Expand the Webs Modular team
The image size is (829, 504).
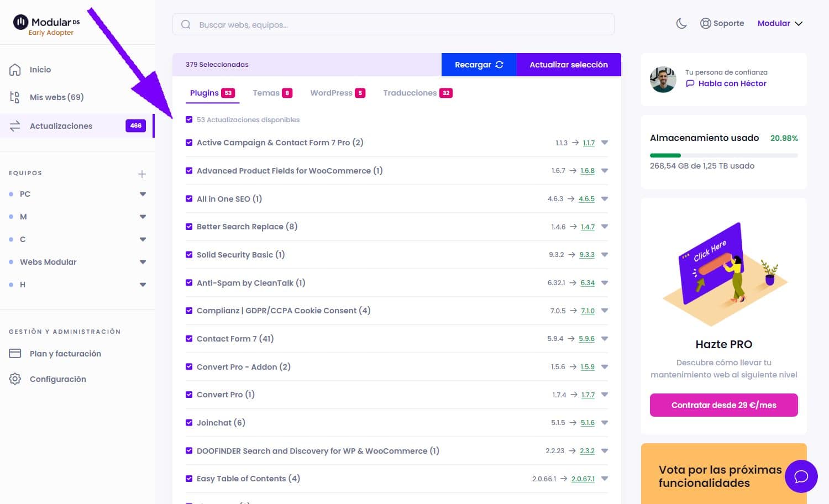[x=143, y=262]
